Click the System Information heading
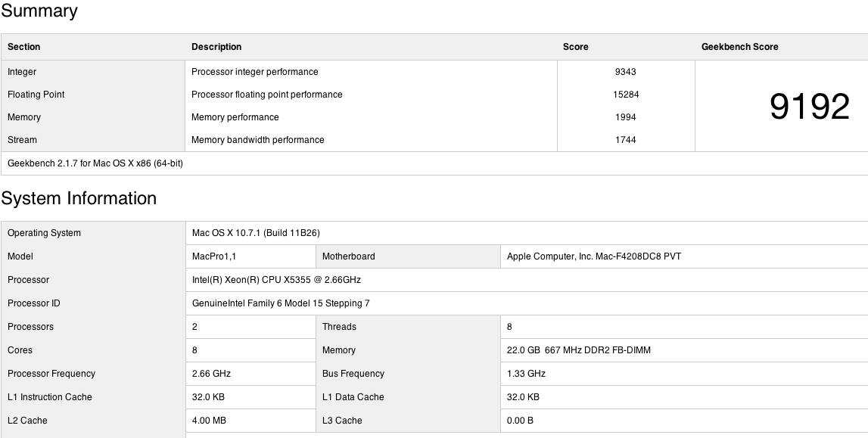Image resolution: width=868 pixels, height=438 pixels. (79, 198)
